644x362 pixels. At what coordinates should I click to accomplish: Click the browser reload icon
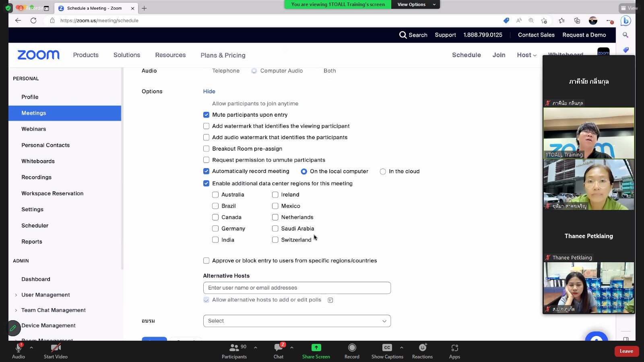coord(33,21)
